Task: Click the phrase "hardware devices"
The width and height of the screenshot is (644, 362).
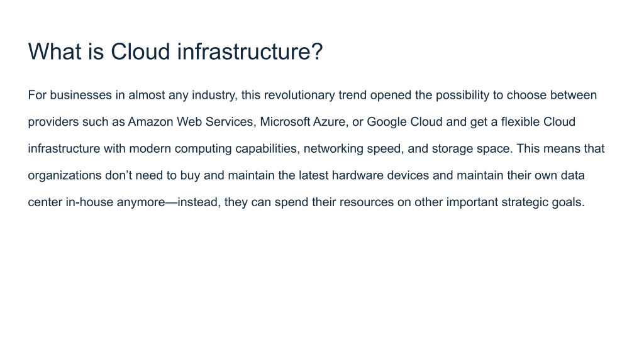Action: pos(380,176)
